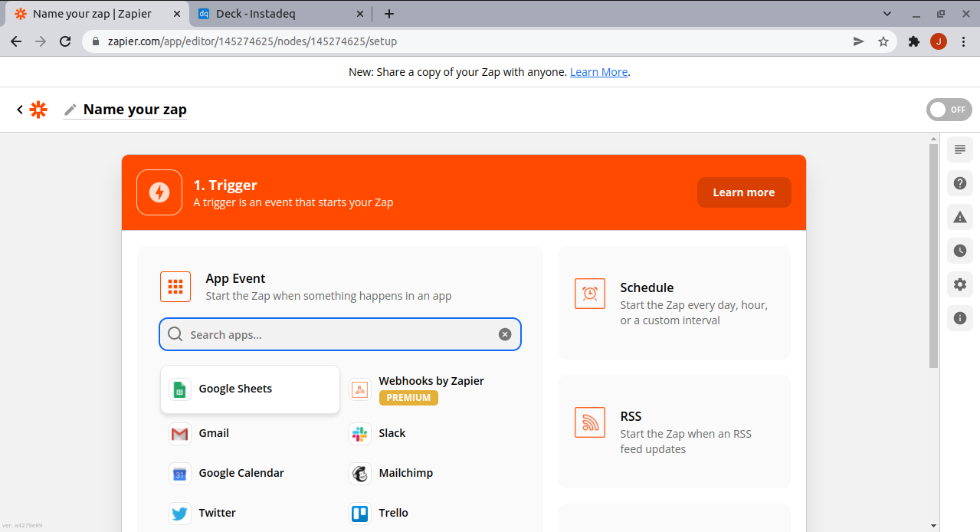Click the pencil edit name icon
The height and width of the screenshot is (532, 980).
(x=70, y=110)
